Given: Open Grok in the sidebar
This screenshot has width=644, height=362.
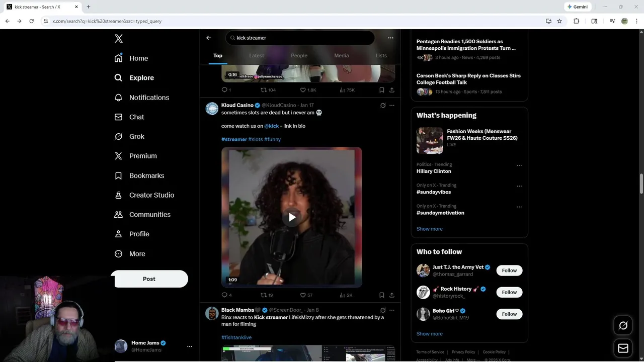Looking at the screenshot, I should 129,136.
